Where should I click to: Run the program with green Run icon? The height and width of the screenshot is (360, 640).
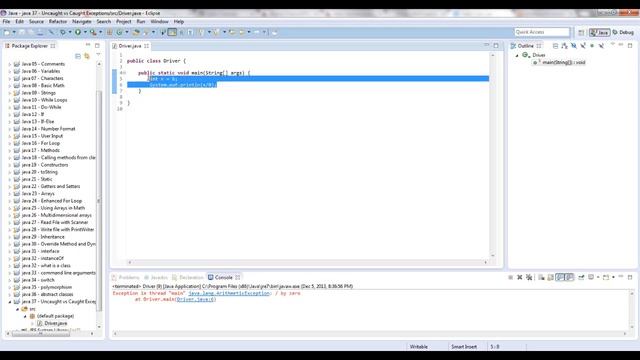[78, 32]
